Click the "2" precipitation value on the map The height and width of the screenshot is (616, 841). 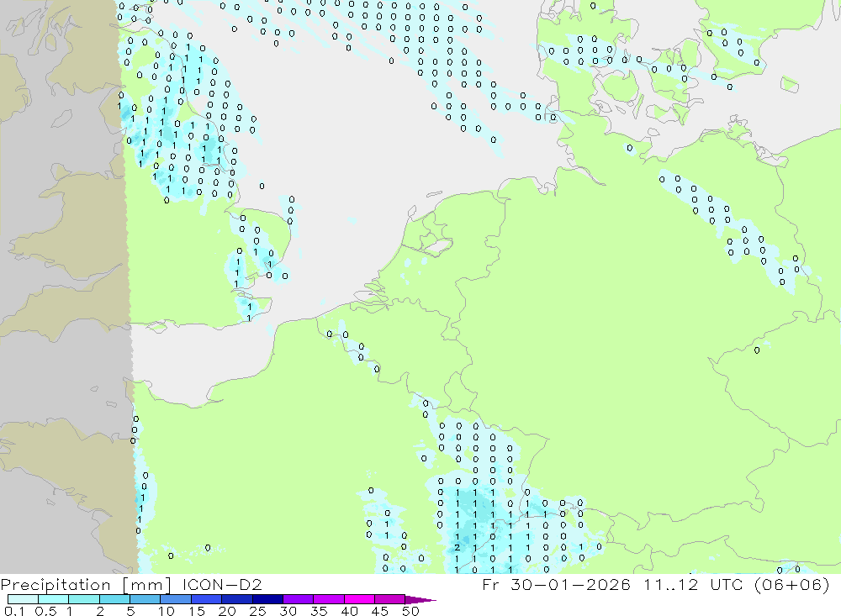(457, 547)
